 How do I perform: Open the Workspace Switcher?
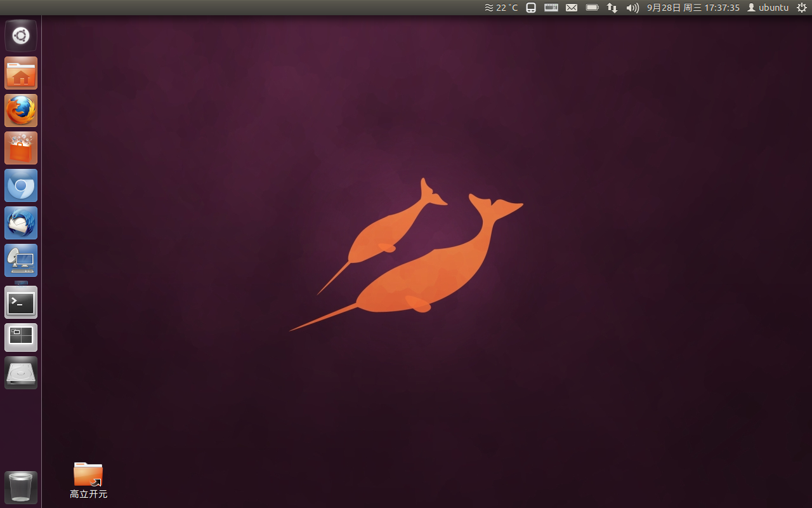21,337
